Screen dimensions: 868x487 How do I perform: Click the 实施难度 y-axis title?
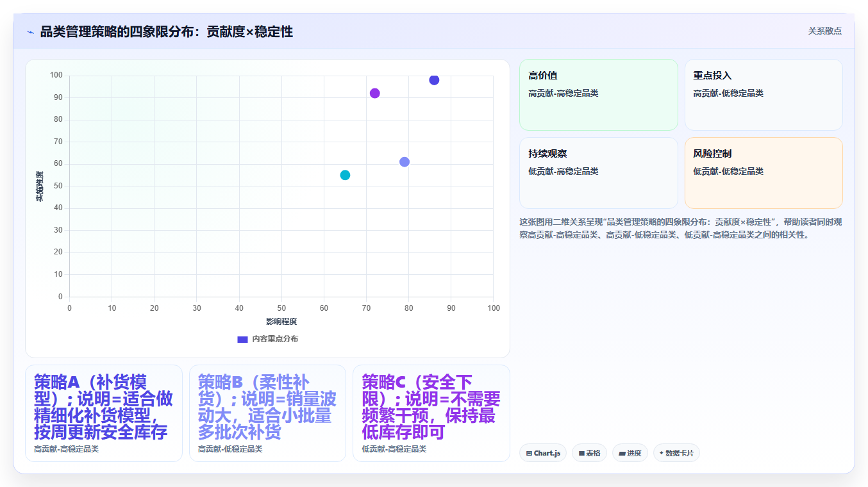pos(39,186)
